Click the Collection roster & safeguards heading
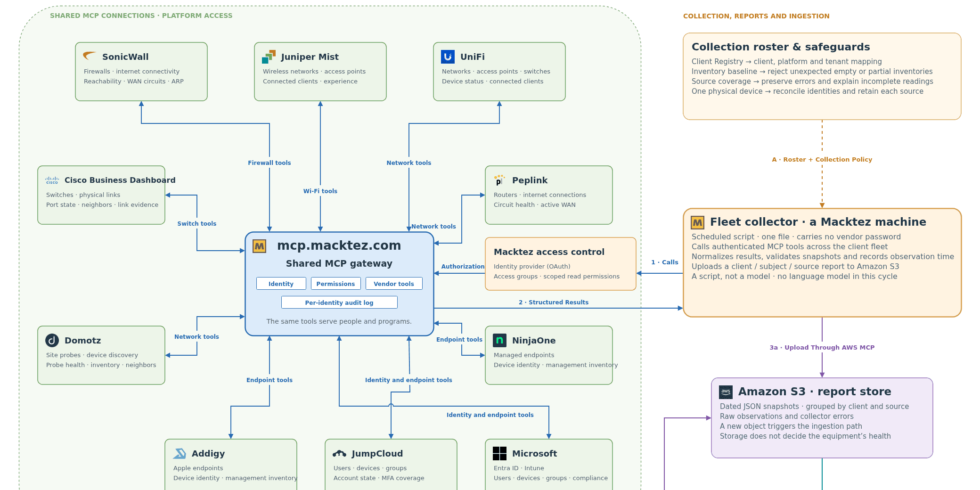The width and height of the screenshot is (980, 490). [x=781, y=47]
